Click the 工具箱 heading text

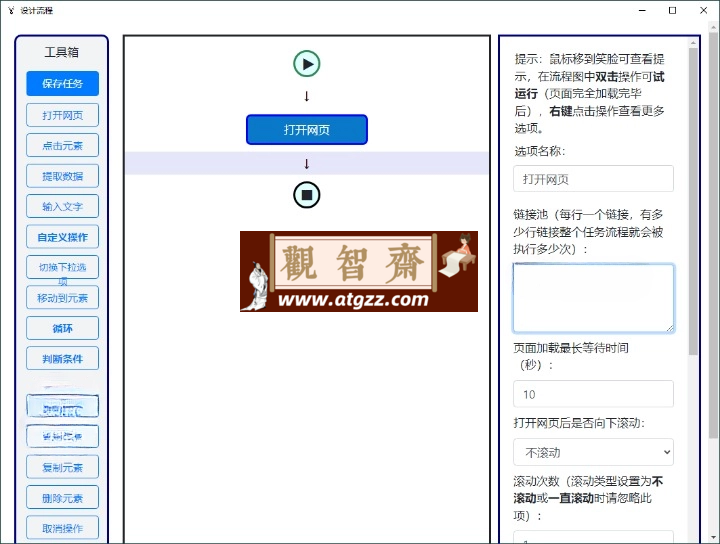point(62,52)
